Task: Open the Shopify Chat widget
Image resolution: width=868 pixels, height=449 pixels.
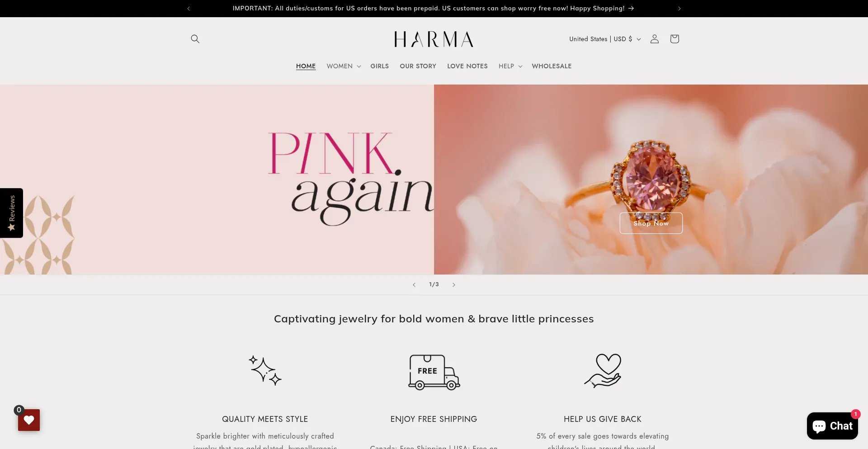Action: (832, 426)
